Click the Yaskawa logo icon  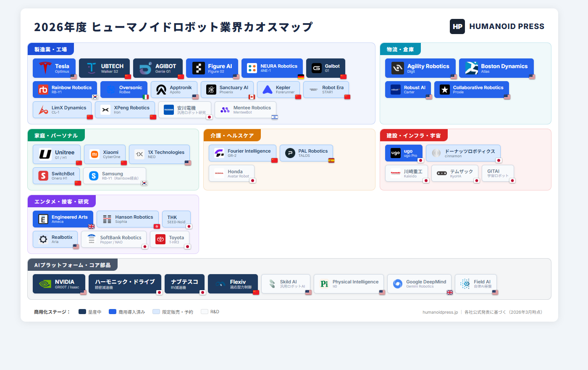coord(168,110)
